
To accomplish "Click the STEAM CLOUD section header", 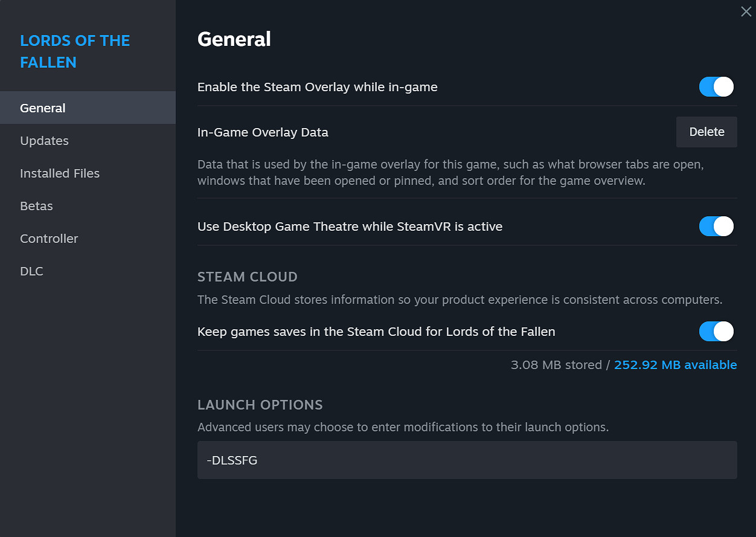I will tap(248, 277).
